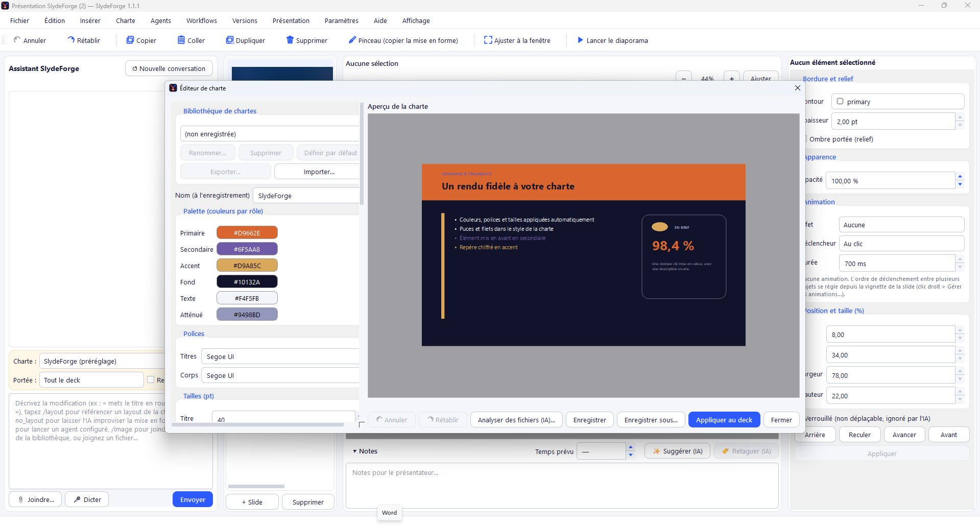Open the Corps font dropdown

coord(281,375)
